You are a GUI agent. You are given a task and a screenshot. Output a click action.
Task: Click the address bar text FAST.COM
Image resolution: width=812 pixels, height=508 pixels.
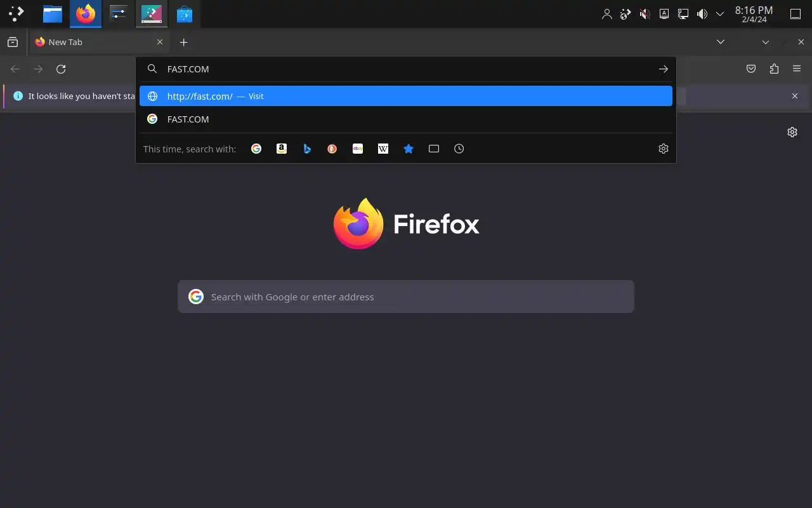[x=188, y=69]
